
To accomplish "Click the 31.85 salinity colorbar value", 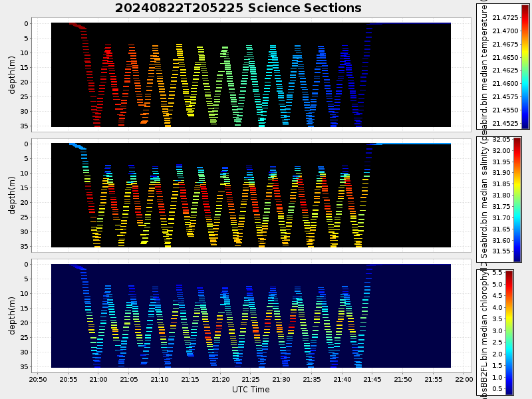I will click(x=501, y=184).
